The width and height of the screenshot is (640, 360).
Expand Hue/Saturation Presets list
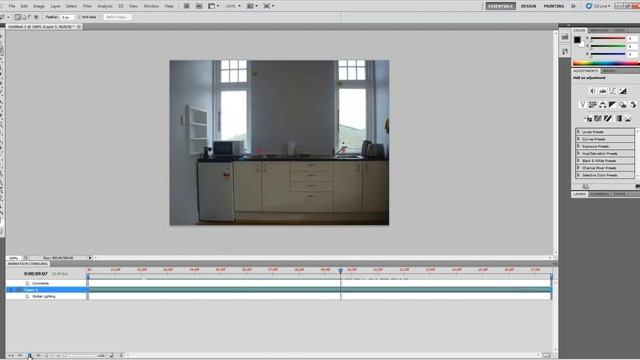pyautogui.click(x=578, y=153)
